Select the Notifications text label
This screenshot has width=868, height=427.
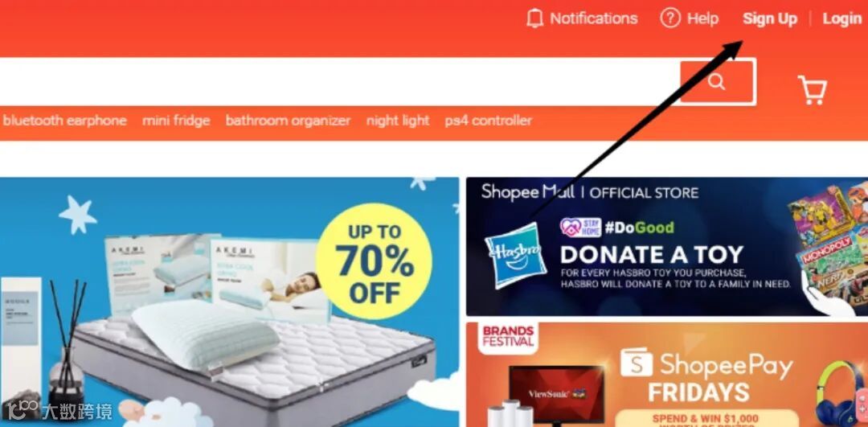click(x=593, y=18)
